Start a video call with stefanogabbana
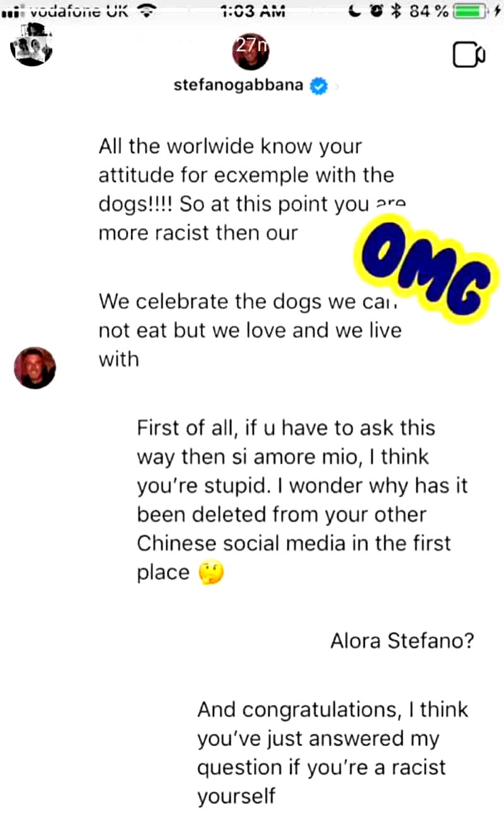Screen dimensions: 504x836 (x=469, y=55)
